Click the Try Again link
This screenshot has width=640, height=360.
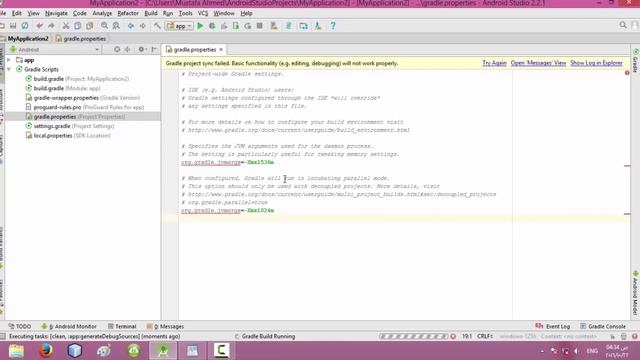494,63
